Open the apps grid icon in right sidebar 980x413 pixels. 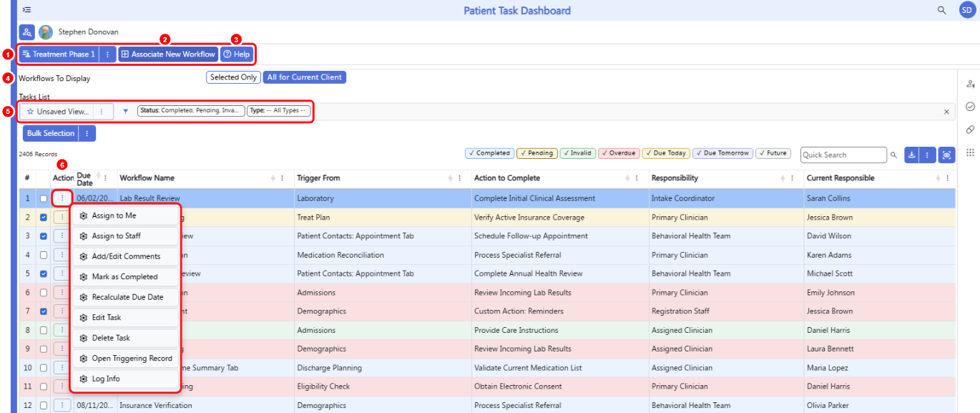pyautogui.click(x=971, y=152)
